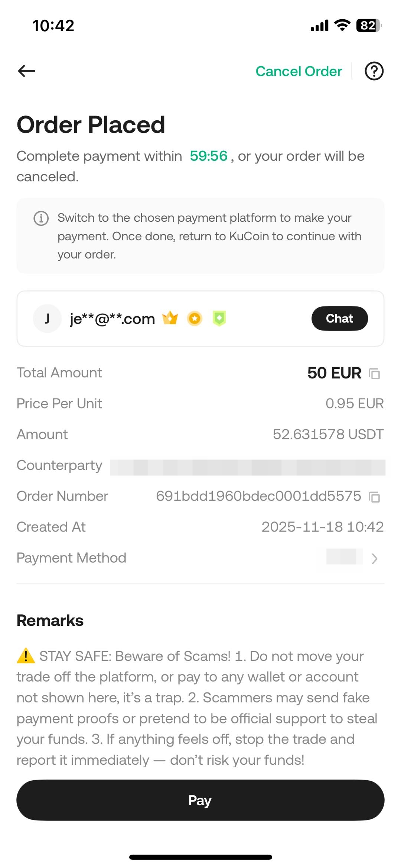This screenshot has height=868, width=401.
Task: Copy the Order Number
Action: pos(374,497)
